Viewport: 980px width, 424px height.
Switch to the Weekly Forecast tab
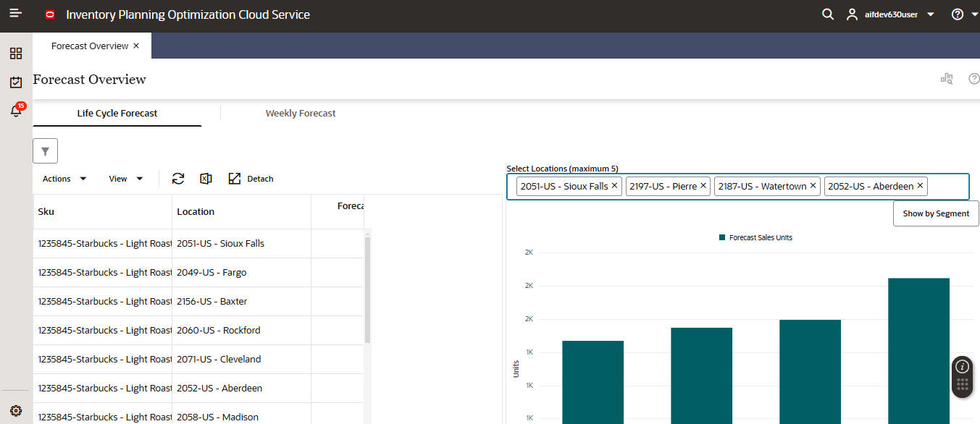[x=301, y=113]
